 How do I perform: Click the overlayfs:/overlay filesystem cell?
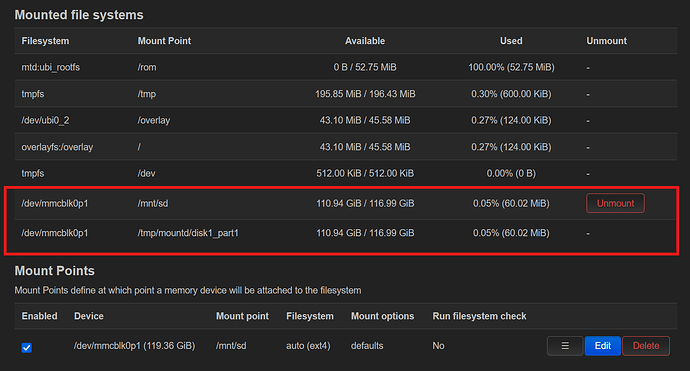(57, 147)
